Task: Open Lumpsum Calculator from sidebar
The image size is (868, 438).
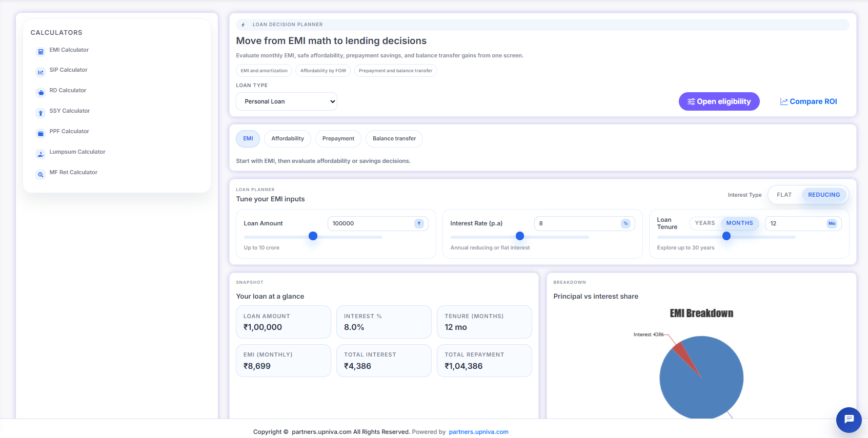Action: point(77,152)
